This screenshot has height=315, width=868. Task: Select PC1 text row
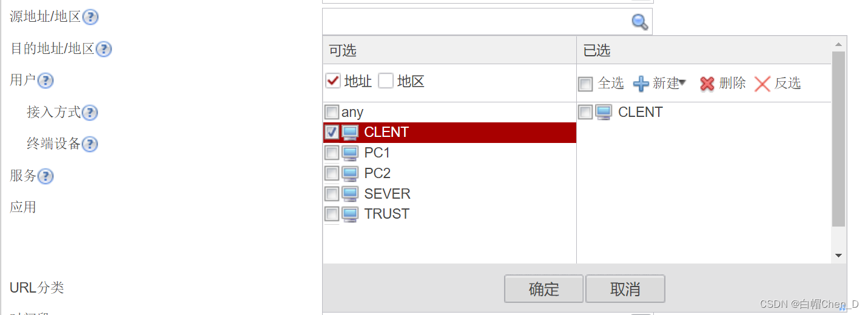377,153
